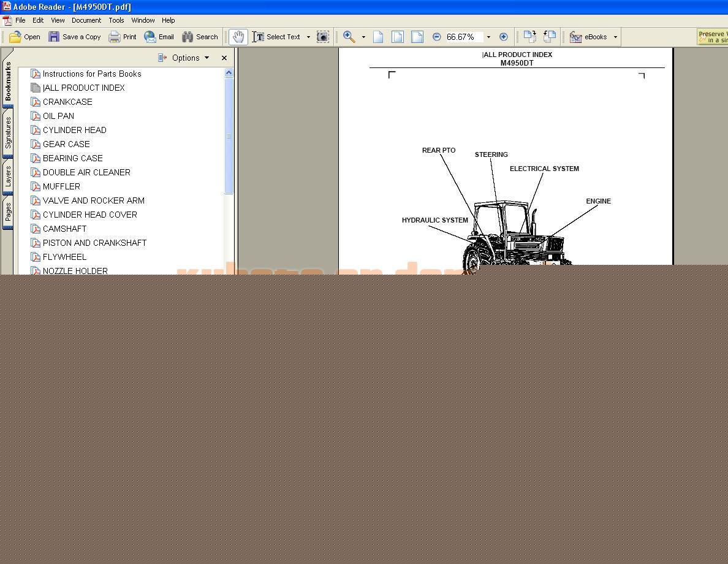This screenshot has height=564, width=728.
Task: Rotate the page clockwise
Action: [529, 37]
